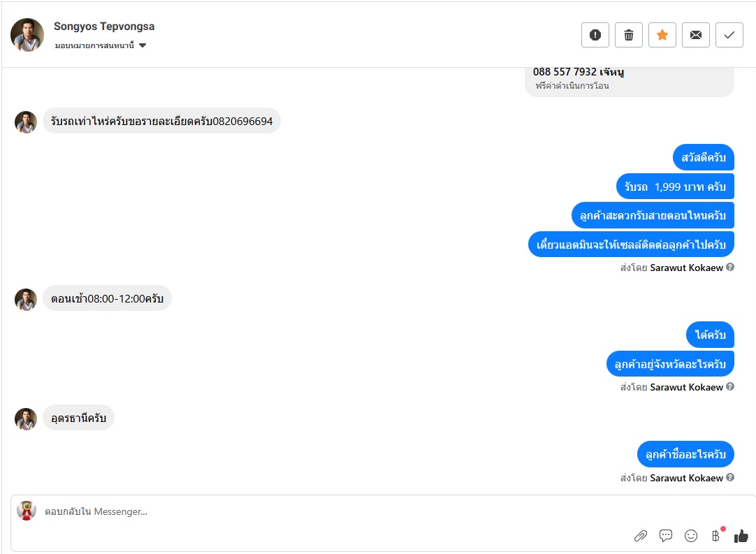Open Songyos Tepvongsa profile name
The height and width of the screenshot is (554, 756).
coord(104,26)
